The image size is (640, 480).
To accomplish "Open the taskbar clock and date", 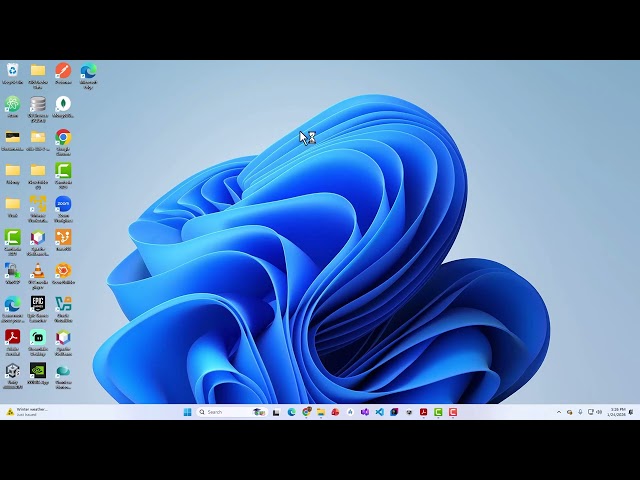I will coord(617,412).
